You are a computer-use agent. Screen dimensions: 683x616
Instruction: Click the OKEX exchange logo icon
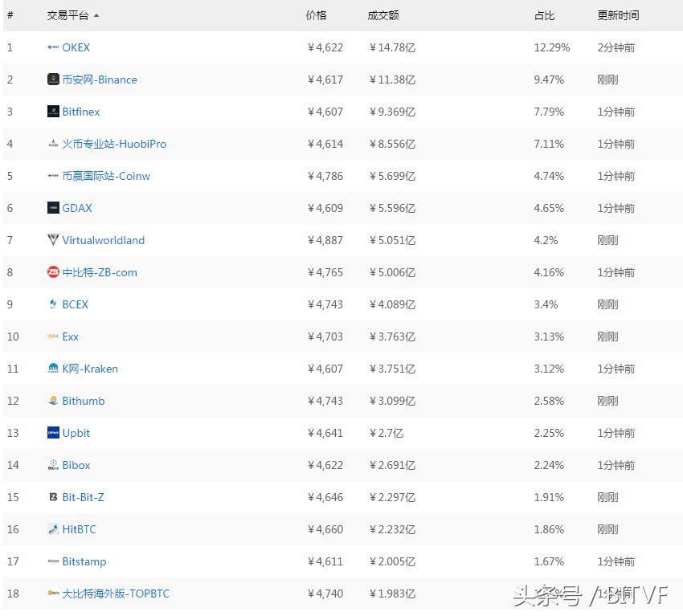[x=53, y=47]
